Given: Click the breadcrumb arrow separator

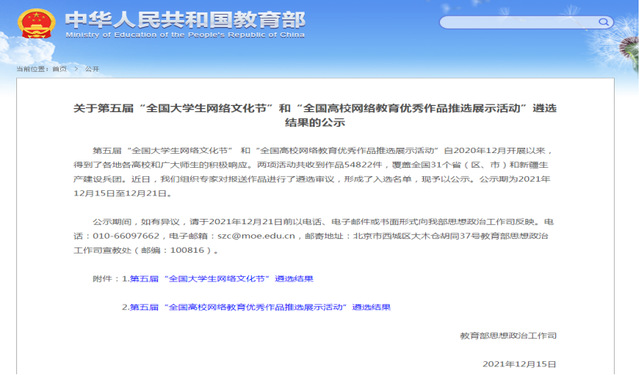Looking at the screenshot, I should [76, 69].
